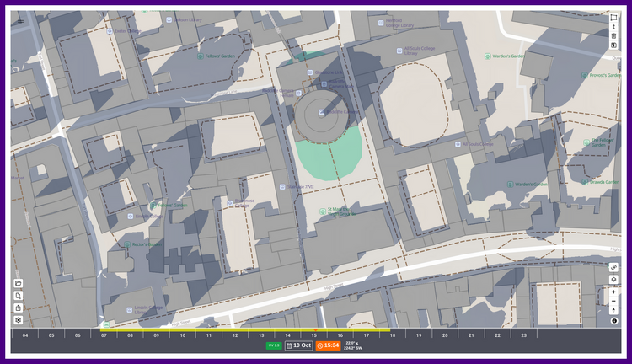
Task: Jump to hour 19 on timeline
Action: (x=419, y=335)
